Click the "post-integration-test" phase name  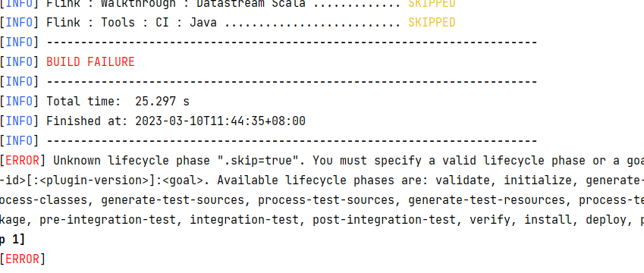click(x=384, y=220)
